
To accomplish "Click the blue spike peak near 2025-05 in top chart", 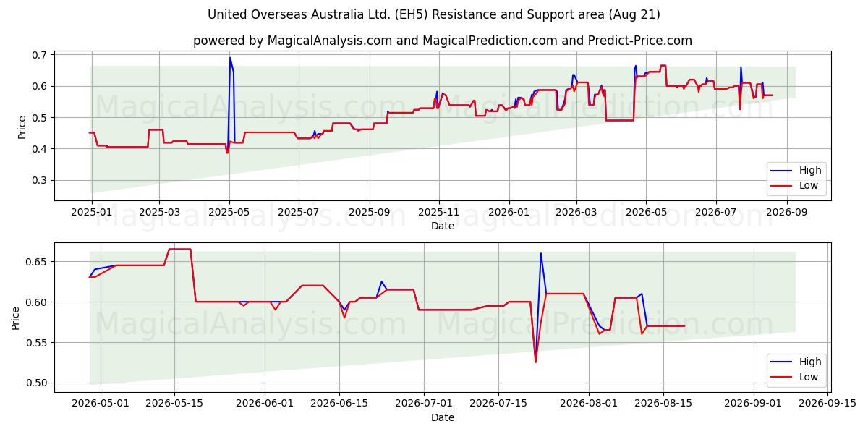I will click(230, 58).
